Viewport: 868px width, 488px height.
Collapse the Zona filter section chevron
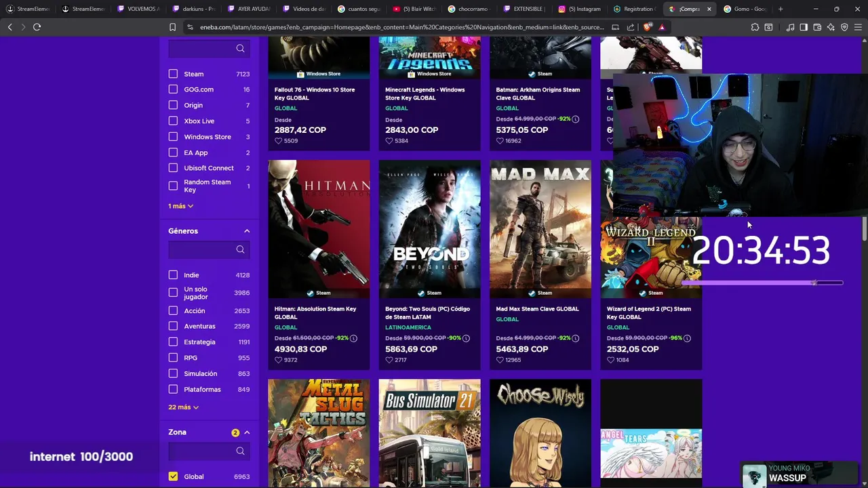[x=247, y=432]
